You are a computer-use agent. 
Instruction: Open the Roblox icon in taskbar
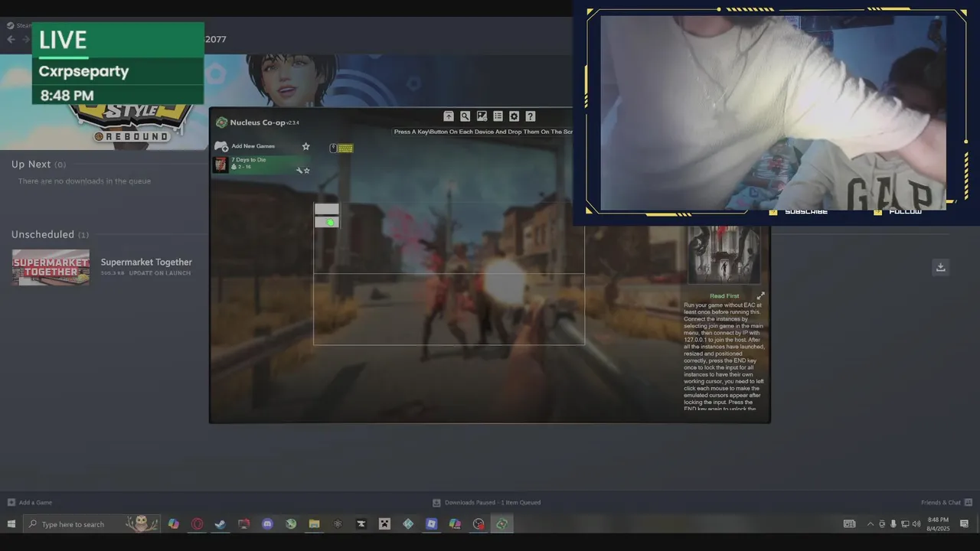[431, 524]
